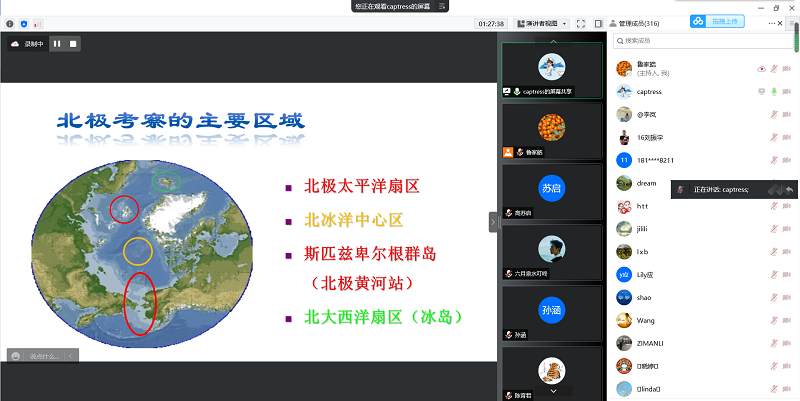Stop the recording
Screen dimensions: 800x401
point(73,44)
